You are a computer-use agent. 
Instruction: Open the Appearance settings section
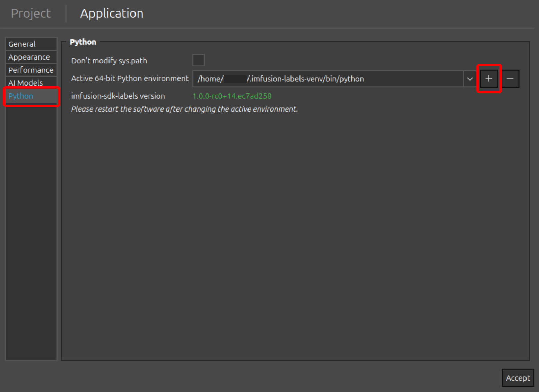tap(31, 57)
